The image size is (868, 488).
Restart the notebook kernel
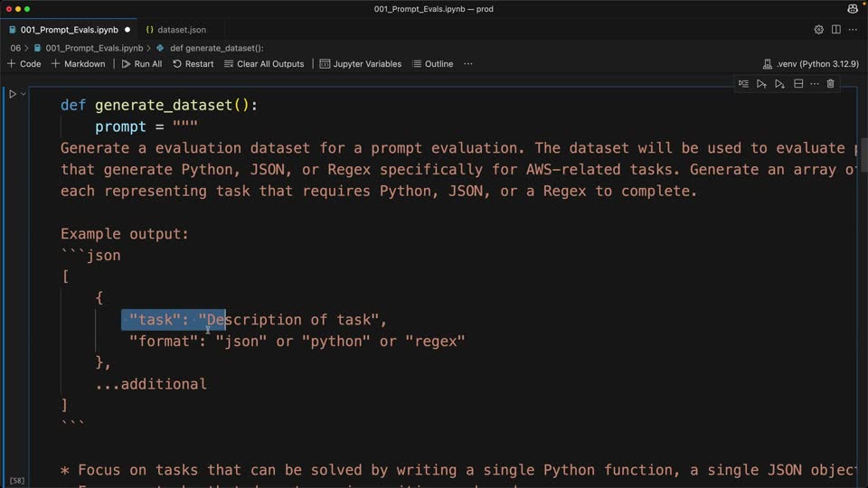(x=193, y=64)
